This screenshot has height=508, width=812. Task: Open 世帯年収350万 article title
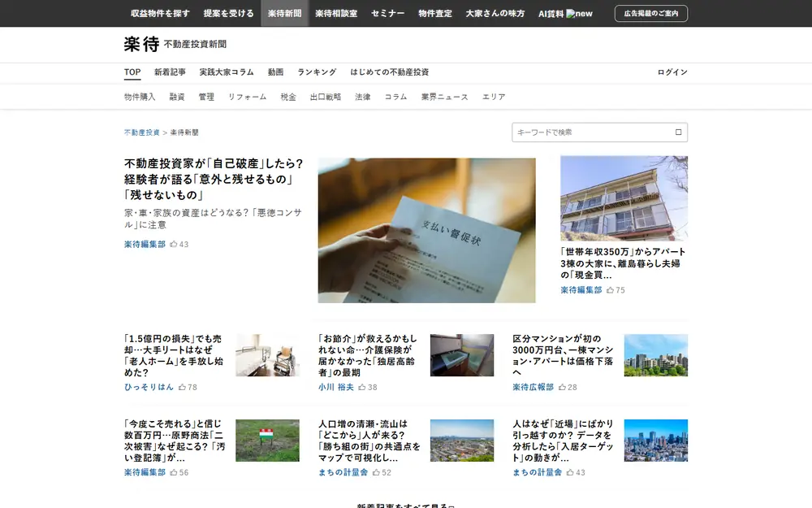(623, 263)
